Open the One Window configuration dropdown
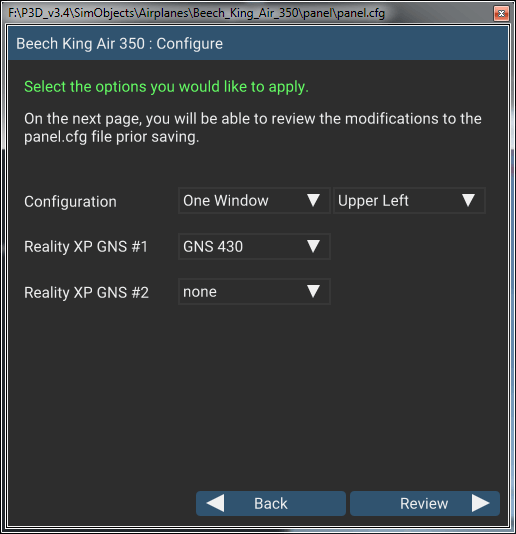 click(x=254, y=201)
